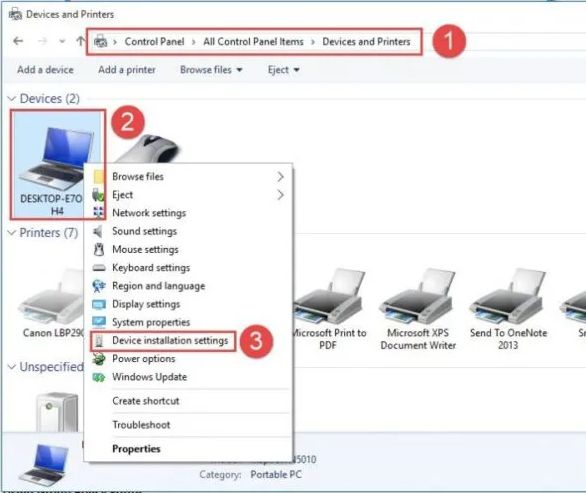Click the Mouse settings icon
Viewport: 586px width, 493px height.
(x=99, y=250)
